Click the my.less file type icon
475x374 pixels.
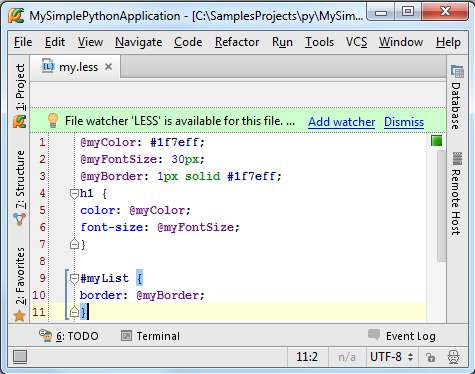click(x=48, y=67)
